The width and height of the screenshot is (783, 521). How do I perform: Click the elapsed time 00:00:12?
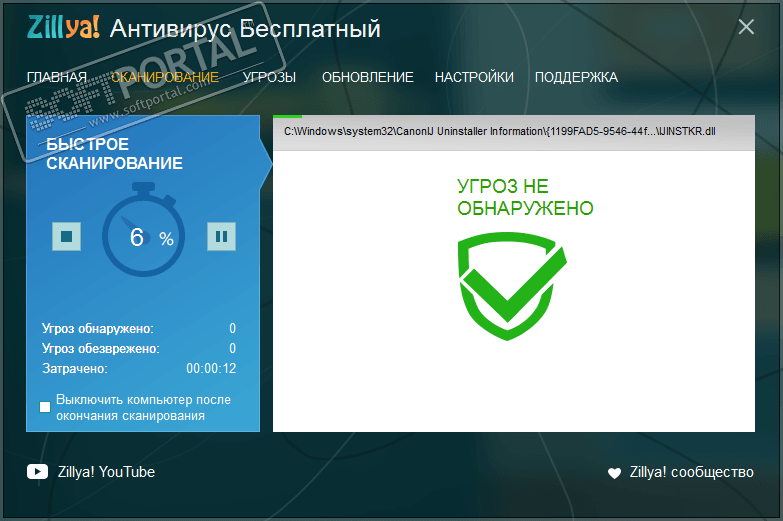(211, 369)
